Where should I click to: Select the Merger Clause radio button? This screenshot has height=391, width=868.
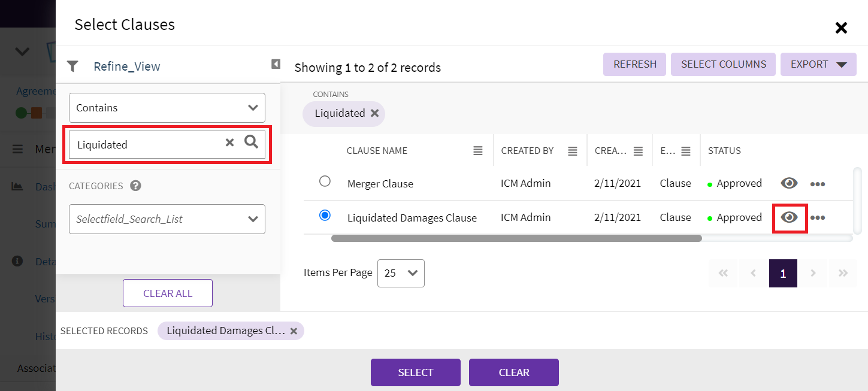325,181
